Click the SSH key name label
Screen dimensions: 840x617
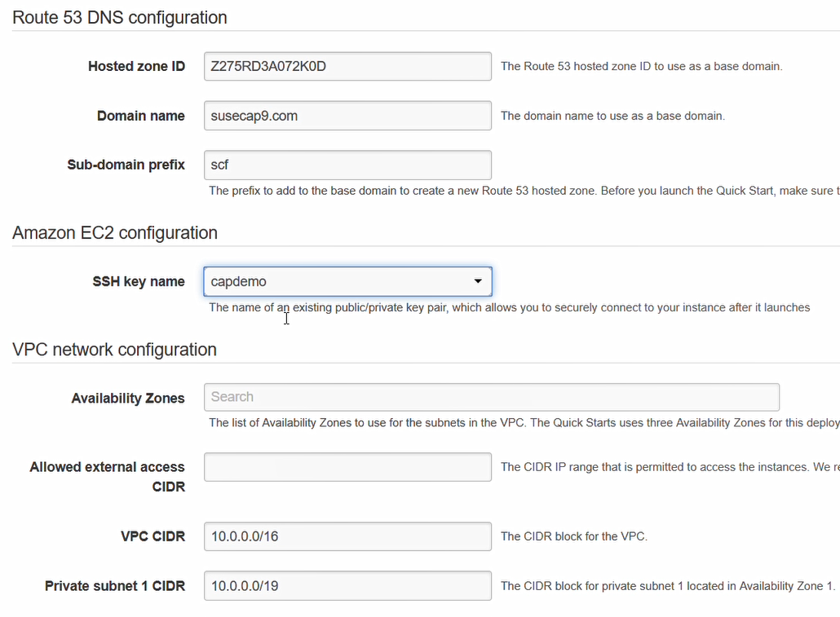(138, 280)
